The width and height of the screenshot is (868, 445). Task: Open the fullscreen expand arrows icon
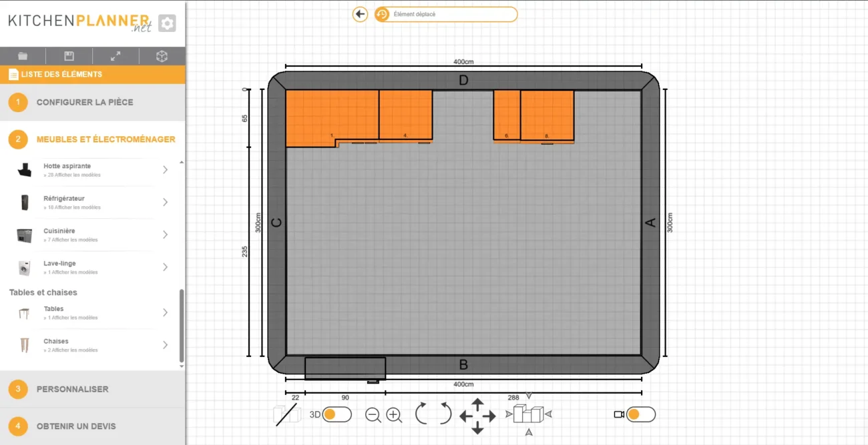[x=116, y=56]
